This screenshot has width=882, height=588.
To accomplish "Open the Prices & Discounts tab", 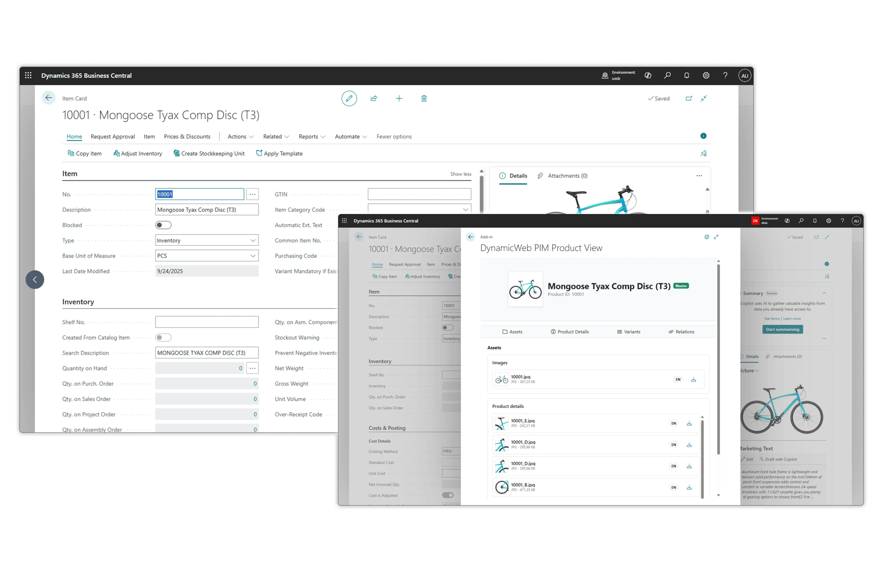I will pos(187,137).
